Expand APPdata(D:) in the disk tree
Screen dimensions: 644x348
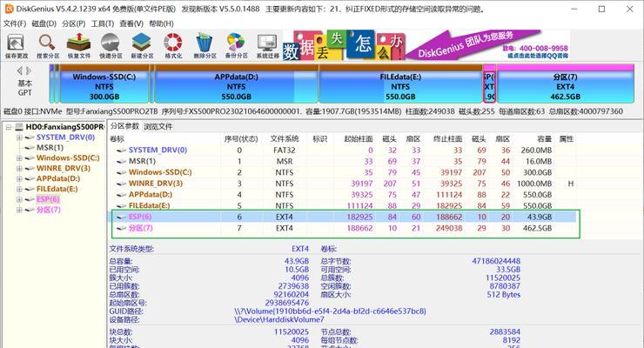point(19,178)
